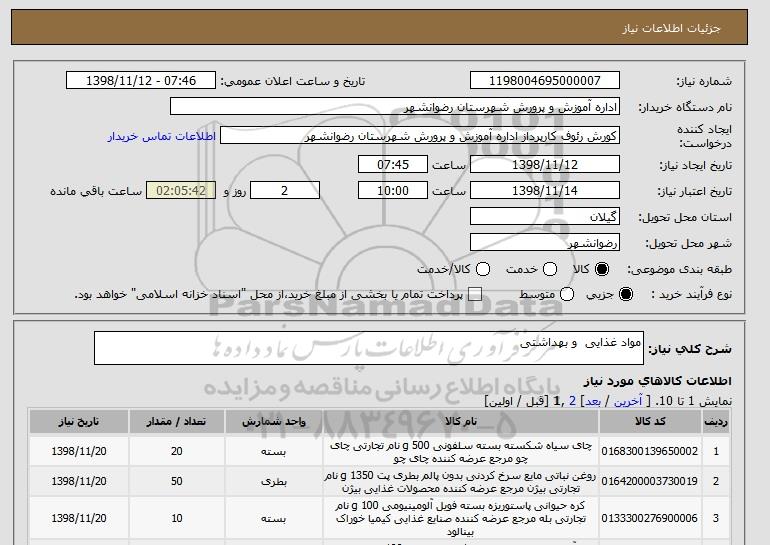Click the تاریخ نیاز column header
The image size is (770, 545).
[79, 421]
